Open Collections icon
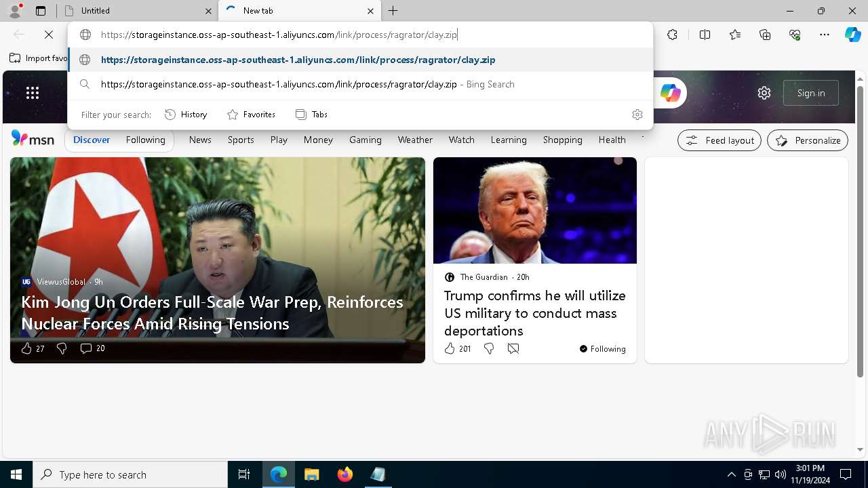 pos(765,35)
